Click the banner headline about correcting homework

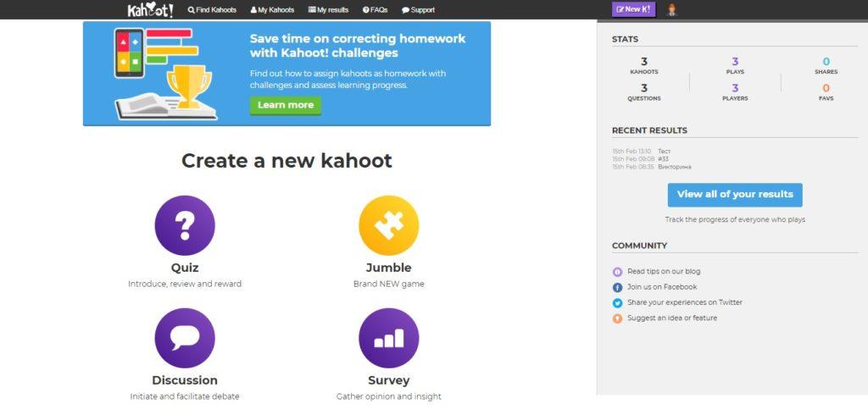pyautogui.click(x=358, y=46)
